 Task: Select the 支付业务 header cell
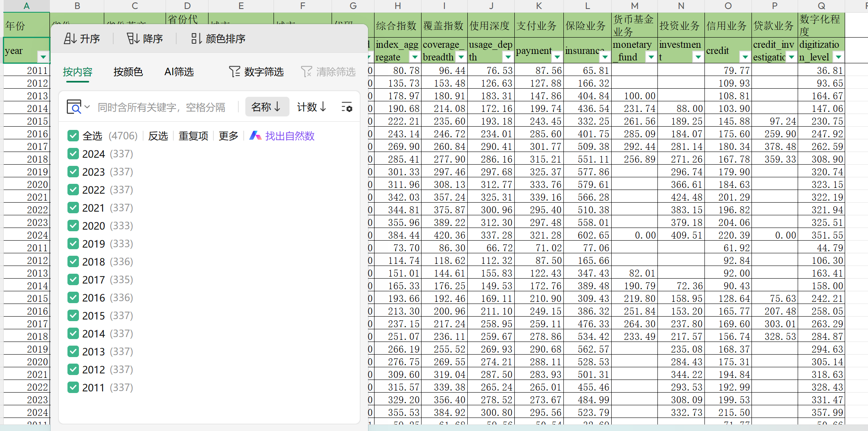pos(539,25)
